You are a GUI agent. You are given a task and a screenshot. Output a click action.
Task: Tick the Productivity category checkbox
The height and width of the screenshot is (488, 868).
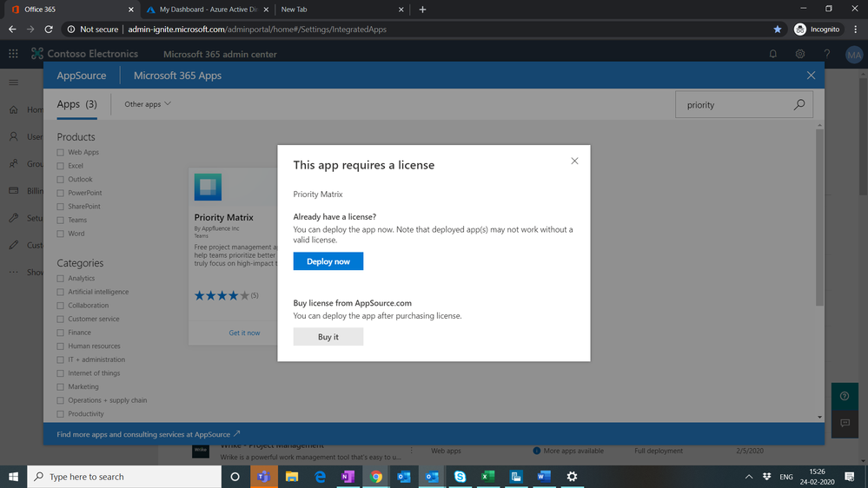(x=60, y=414)
